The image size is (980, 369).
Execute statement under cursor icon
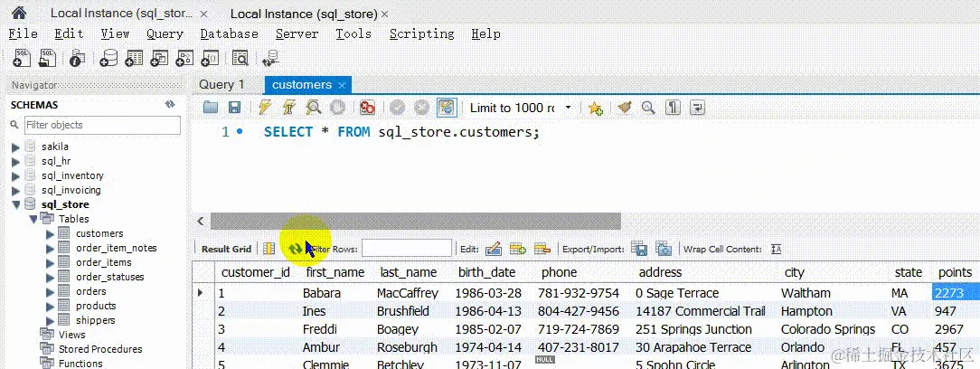pyautogui.click(x=288, y=108)
